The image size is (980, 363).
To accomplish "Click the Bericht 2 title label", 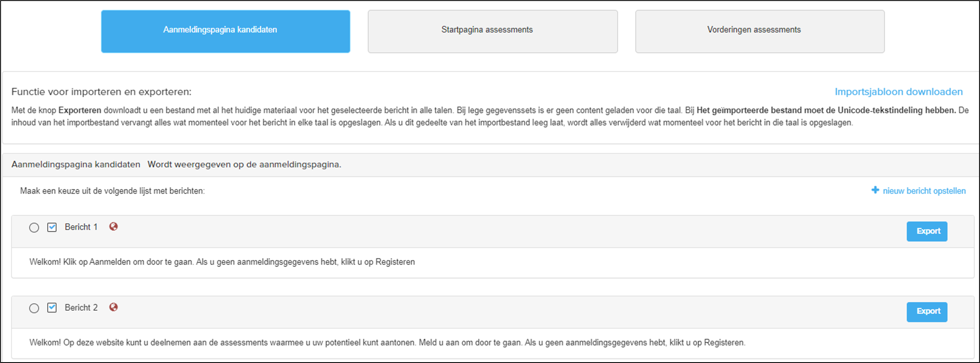I will point(81,308).
